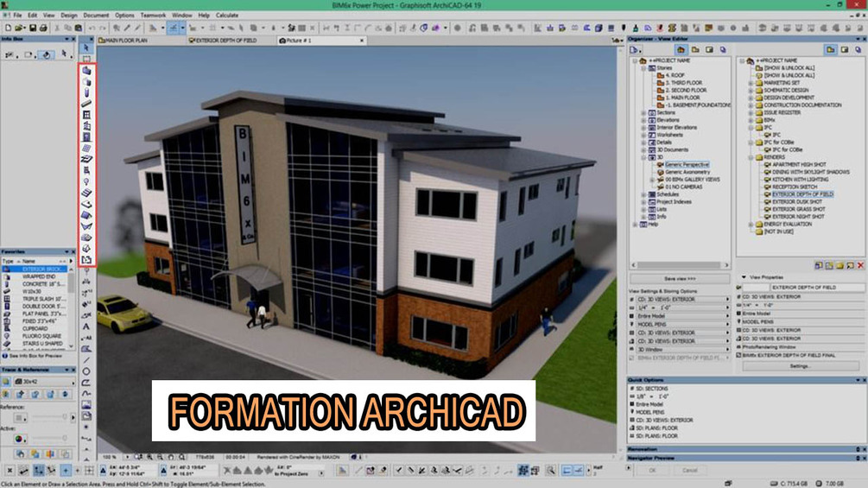The width and height of the screenshot is (868, 488).
Task: Select the Line tool
Action: coord(86,359)
